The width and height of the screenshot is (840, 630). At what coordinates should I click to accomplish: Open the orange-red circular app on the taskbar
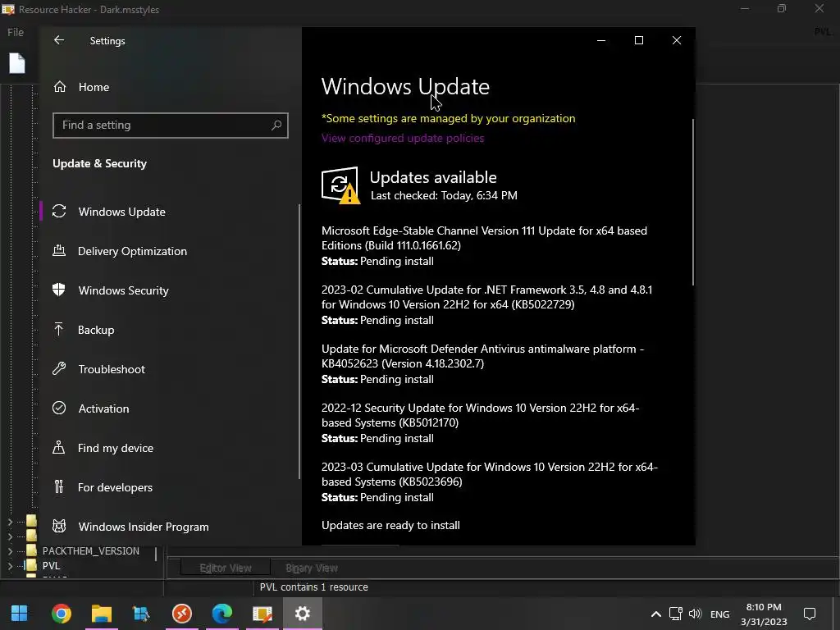(182, 614)
